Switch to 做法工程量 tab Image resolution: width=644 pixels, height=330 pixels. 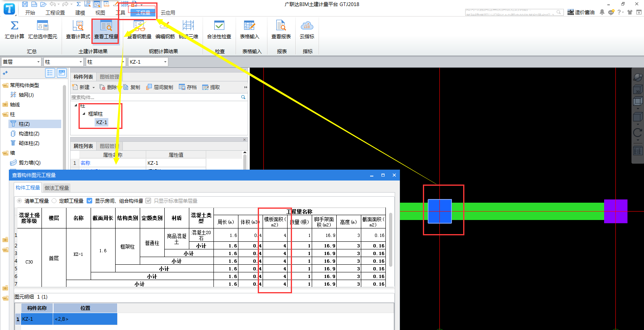click(57, 188)
